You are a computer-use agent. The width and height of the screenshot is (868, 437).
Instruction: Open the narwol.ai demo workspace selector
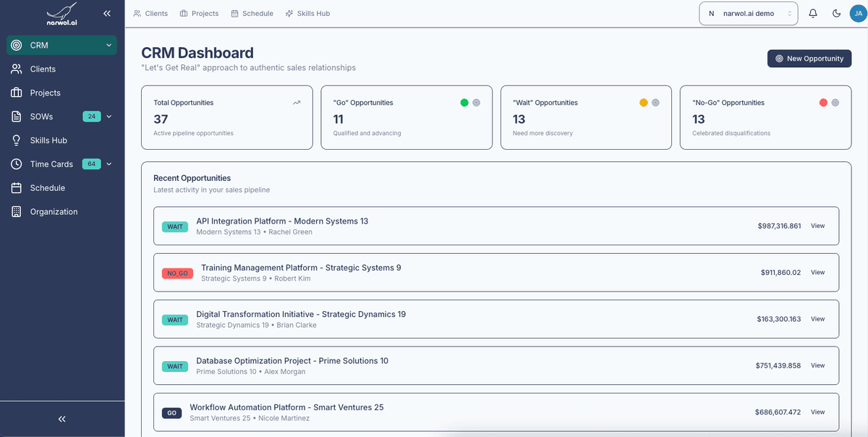click(748, 13)
